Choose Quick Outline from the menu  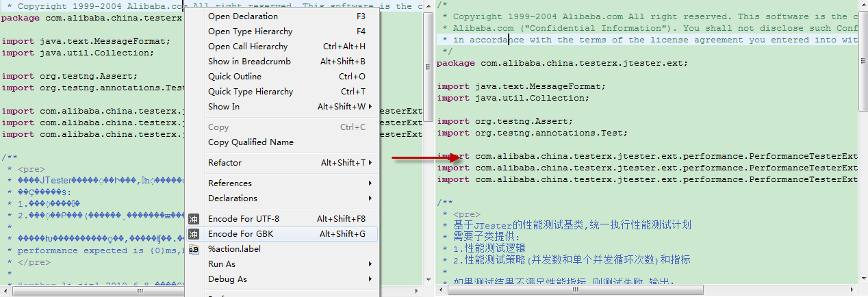pyautogui.click(x=235, y=77)
